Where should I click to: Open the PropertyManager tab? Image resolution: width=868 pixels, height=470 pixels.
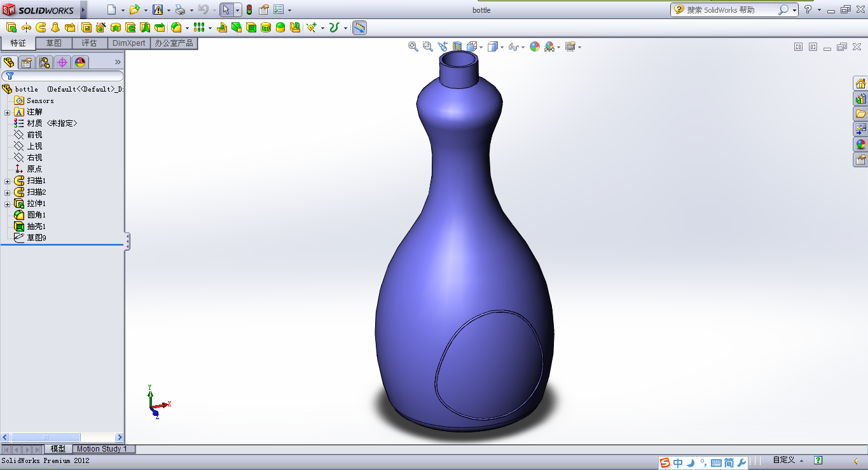26,62
